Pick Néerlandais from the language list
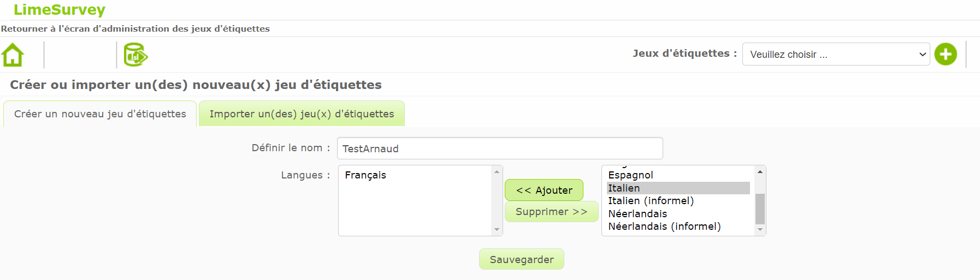980x280 pixels. [637, 214]
